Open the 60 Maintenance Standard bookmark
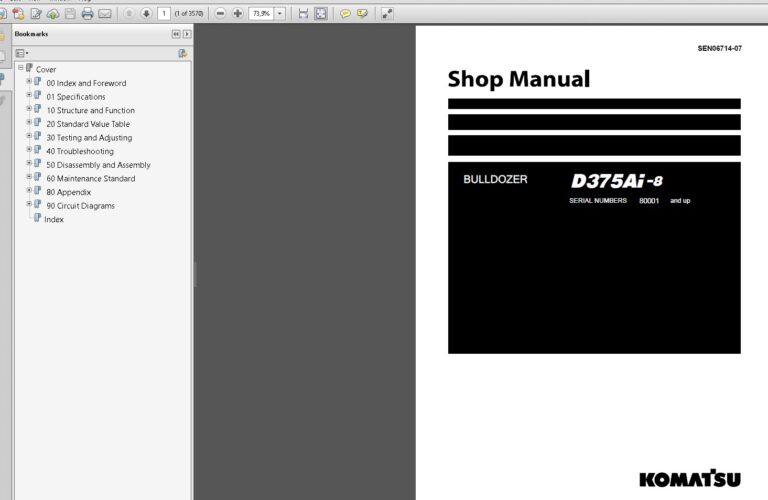768x500 pixels. point(91,179)
